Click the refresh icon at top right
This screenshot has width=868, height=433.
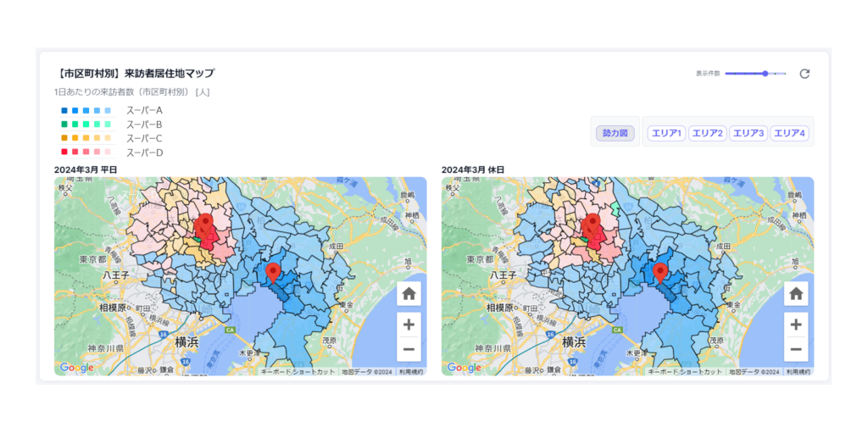pyautogui.click(x=804, y=74)
